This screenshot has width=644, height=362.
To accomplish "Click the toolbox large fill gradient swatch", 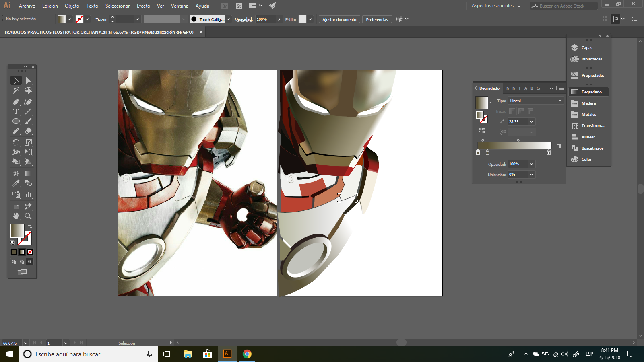I will (17, 230).
